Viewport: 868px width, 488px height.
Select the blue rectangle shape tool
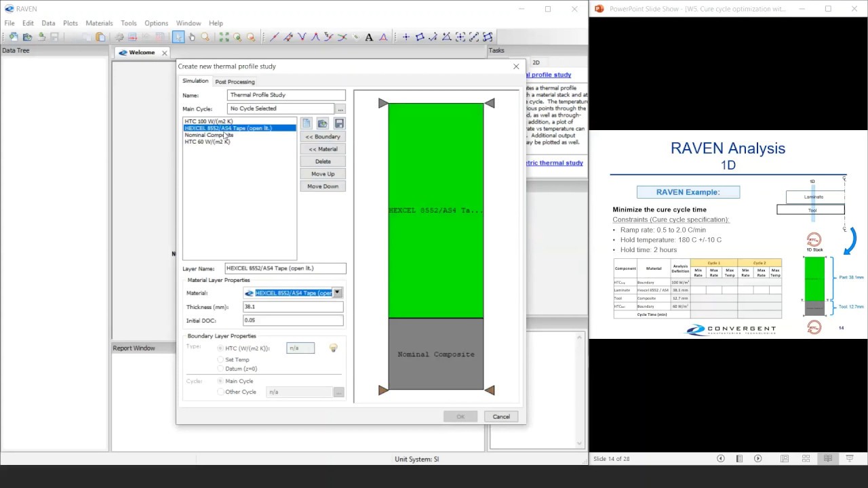click(419, 37)
